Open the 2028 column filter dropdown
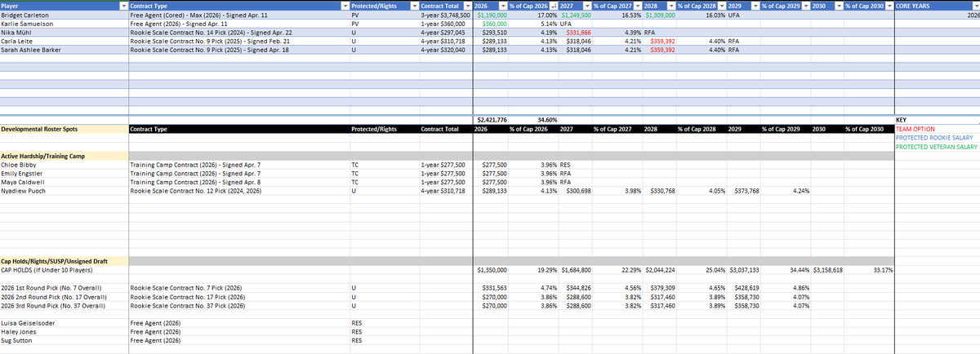Image resolution: width=980 pixels, height=354 pixels. (x=670, y=6)
